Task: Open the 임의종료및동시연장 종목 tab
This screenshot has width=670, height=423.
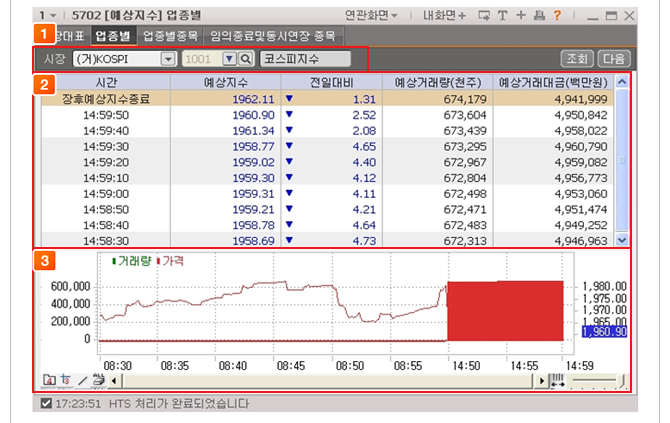Action: (273, 36)
